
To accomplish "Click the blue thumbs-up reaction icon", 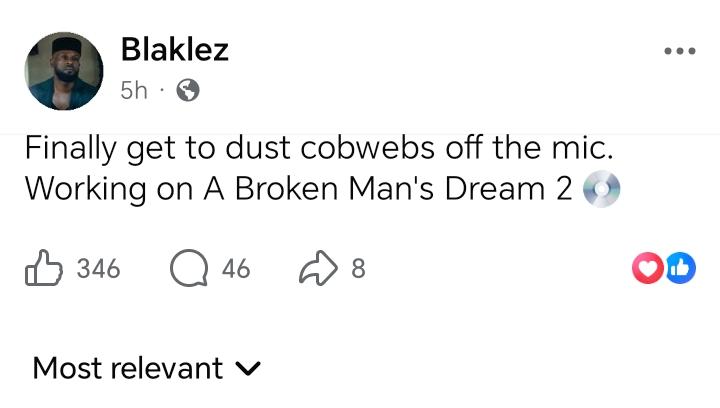I will click(680, 267).
